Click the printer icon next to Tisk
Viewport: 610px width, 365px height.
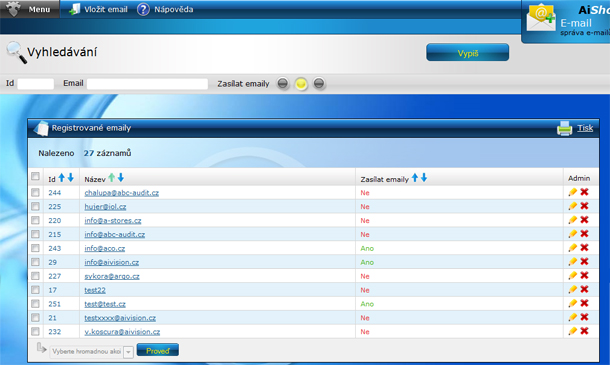[x=564, y=128]
